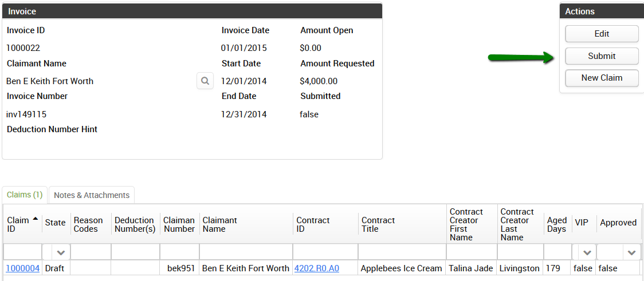The width and height of the screenshot is (644, 281).
Task: Switch to the Notes & Attachments tab
Action: pos(92,195)
